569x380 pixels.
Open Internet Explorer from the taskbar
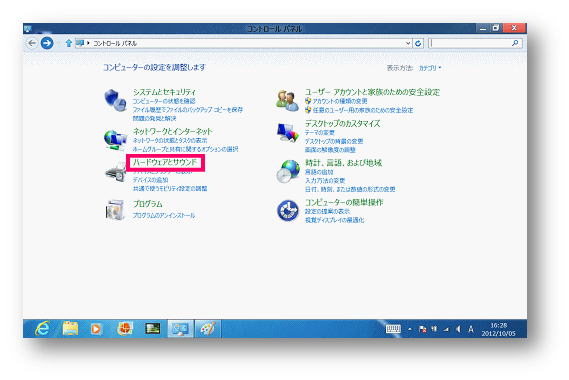(42, 329)
